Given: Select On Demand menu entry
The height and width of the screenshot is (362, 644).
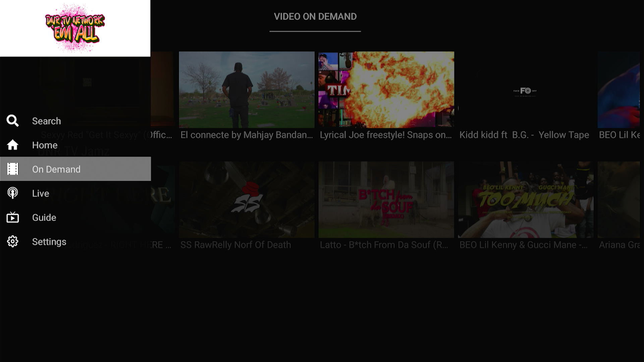Looking at the screenshot, I should (x=75, y=169).
